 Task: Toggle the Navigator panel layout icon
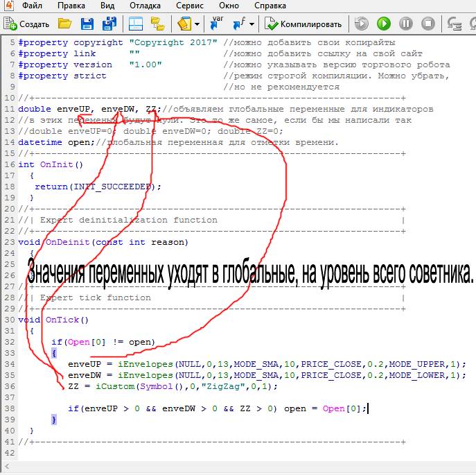(136, 24)
